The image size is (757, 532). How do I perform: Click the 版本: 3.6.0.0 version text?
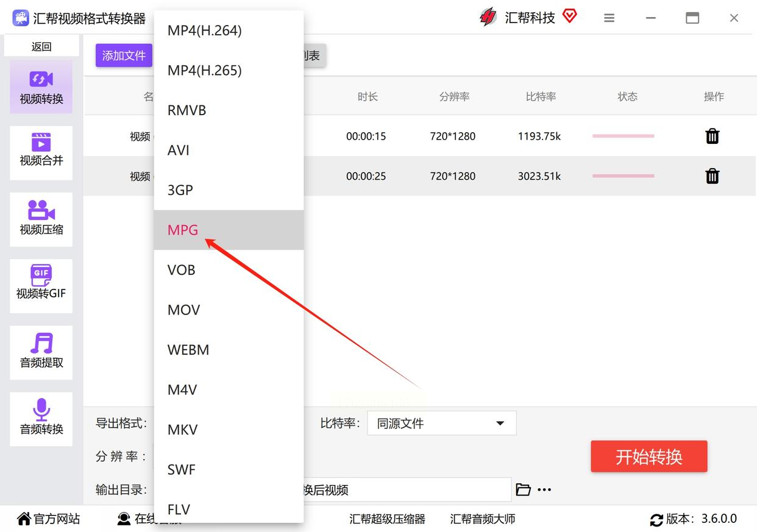coord(702,519)
